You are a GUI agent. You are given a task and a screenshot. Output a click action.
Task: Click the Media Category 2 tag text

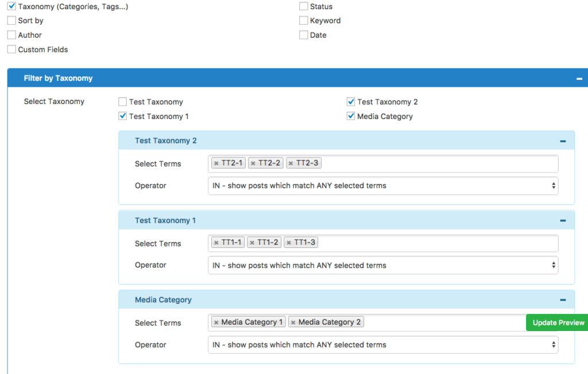(330, 322)
